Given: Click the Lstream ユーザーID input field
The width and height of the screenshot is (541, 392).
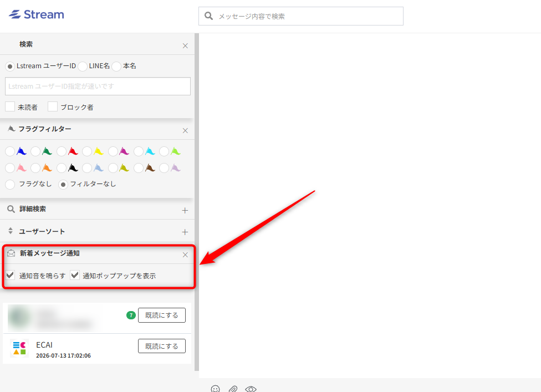Looking at the screenshot, I should click(x=98, y=86).
